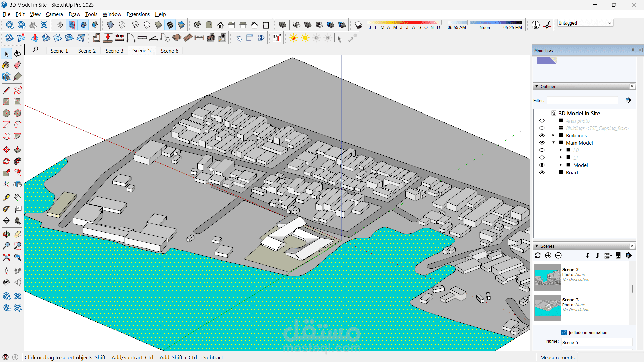
Task: Collapse the Main Model tree node
Action: pyautogui.click(x=553, y=143)
